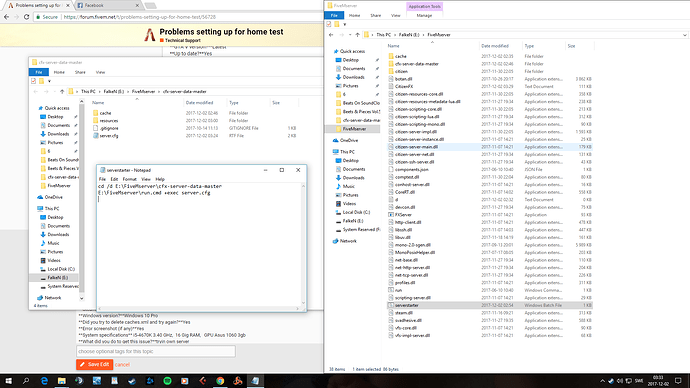690x388 pixels.
Task: Switch to Manage tab under Application Tools
Action: [424, 15]
